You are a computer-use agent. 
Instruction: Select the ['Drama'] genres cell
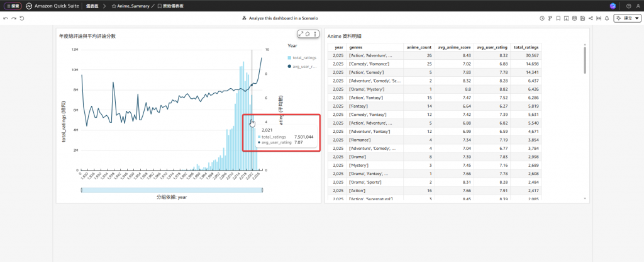pyautogui.click(x=375, y=157)
